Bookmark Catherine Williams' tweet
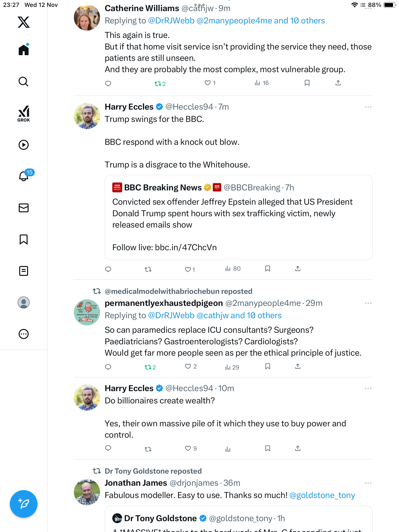Image resolution: width=399 pixels, height=532 pixels. click(307, 83)
